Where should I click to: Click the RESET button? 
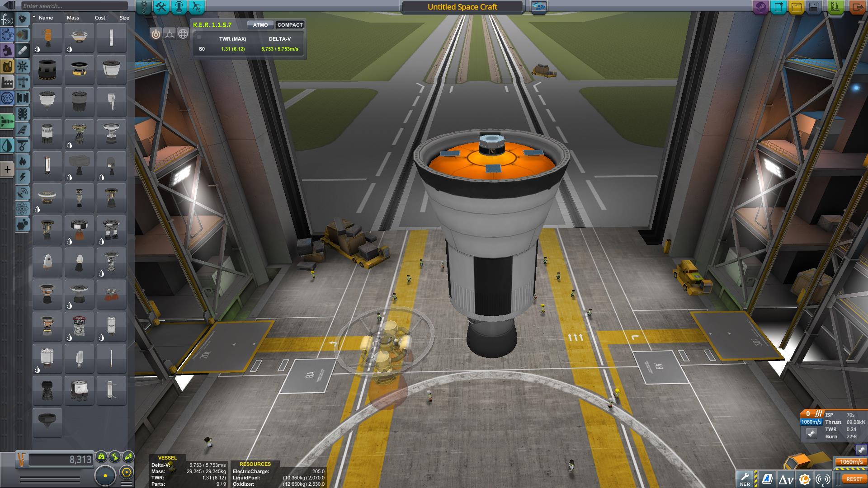[854, 479]
